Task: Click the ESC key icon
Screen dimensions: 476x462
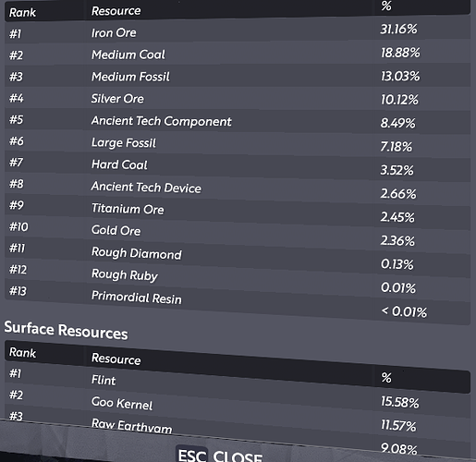Action: (191, 455)
